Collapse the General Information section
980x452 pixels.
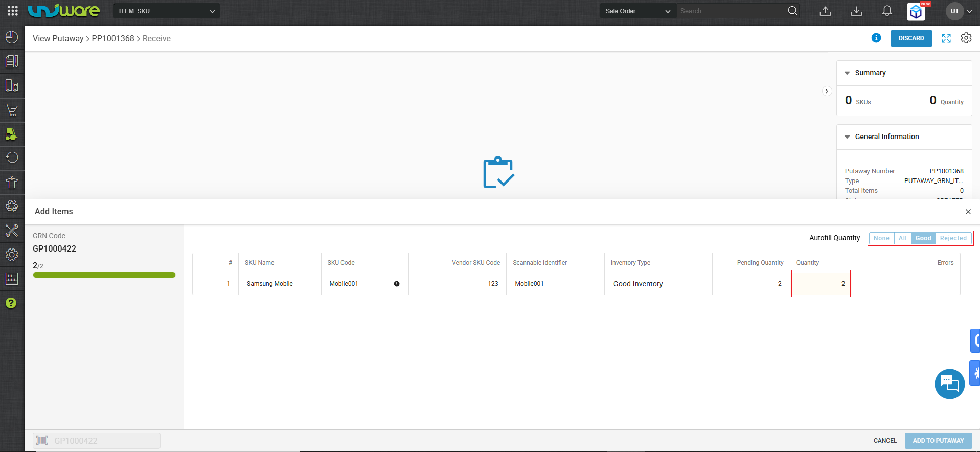tap(847, 137)
